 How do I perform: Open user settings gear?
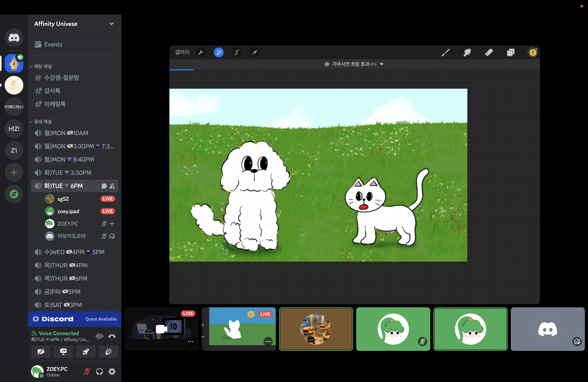[x=112, y=371]
